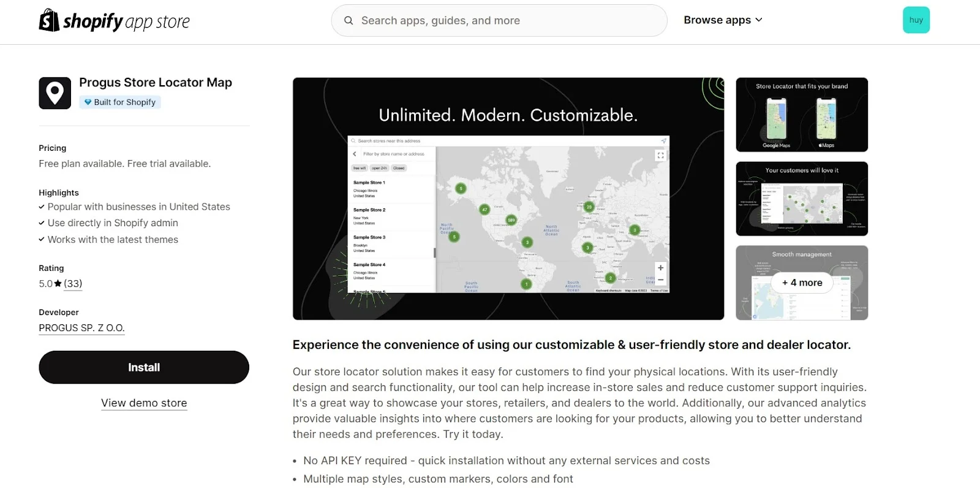The width and height of the screenshot is (980, 488).
Task: Click the Progus Store Locator Map app icon
Action: click(55, 93)
